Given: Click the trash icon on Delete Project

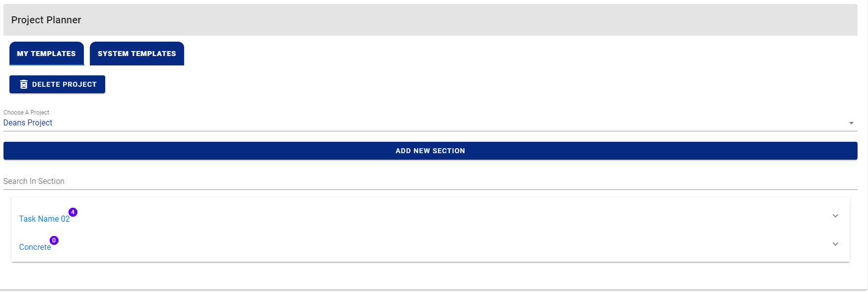Looking at the screenshot, I should [23, 84].
